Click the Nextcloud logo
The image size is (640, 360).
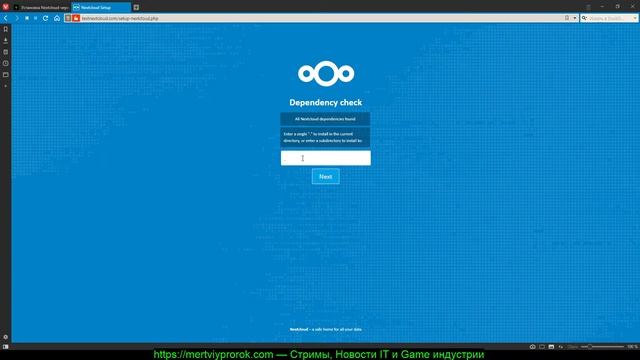pyautogui.click(x=326, y=73)
